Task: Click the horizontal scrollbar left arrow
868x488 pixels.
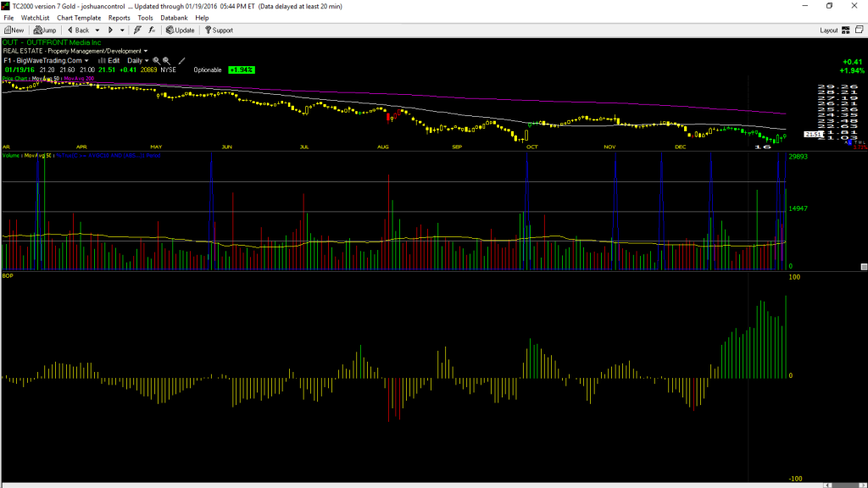Action: [827, 485]
